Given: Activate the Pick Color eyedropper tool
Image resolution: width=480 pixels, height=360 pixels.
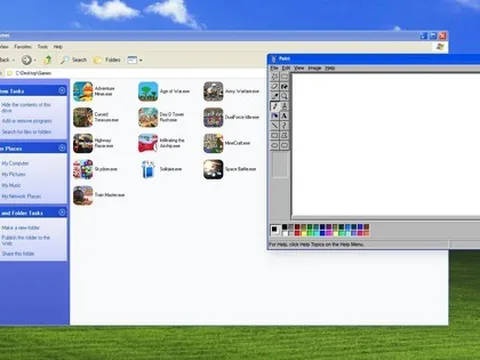Looking at the screenshot, I should point(275,96).
